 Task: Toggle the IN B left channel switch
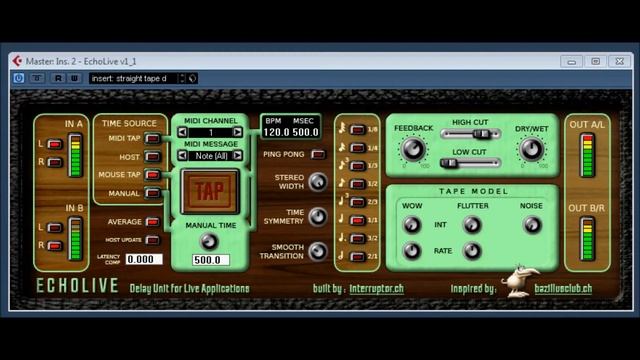(x=54, y=227)
